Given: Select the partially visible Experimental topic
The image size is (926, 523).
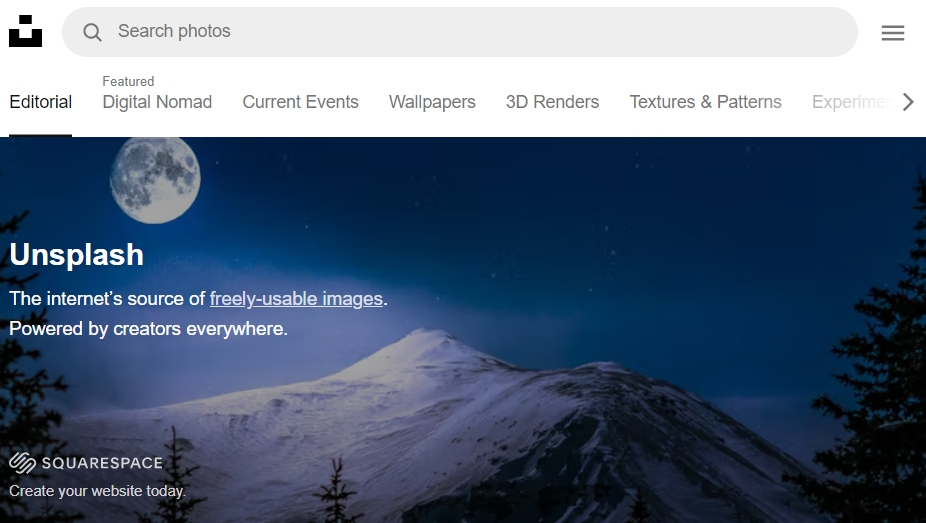Looking at the screenshot, I should click(x=850, y=102).
